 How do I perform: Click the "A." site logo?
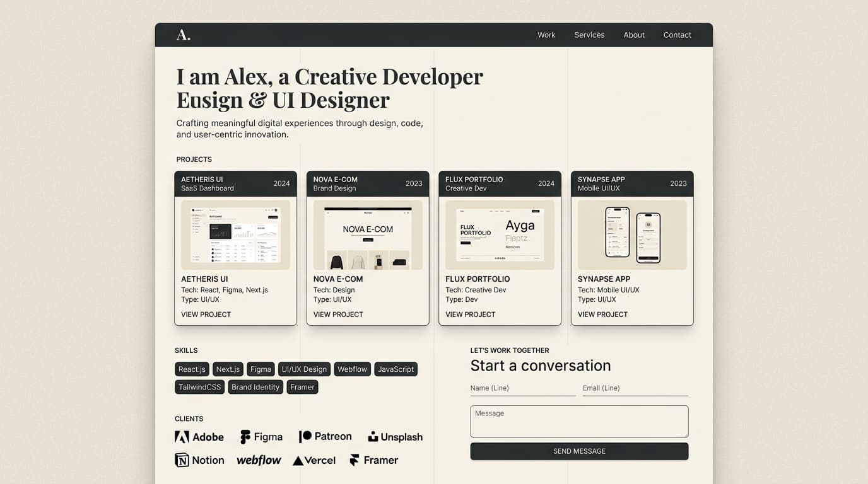(183, 35)
